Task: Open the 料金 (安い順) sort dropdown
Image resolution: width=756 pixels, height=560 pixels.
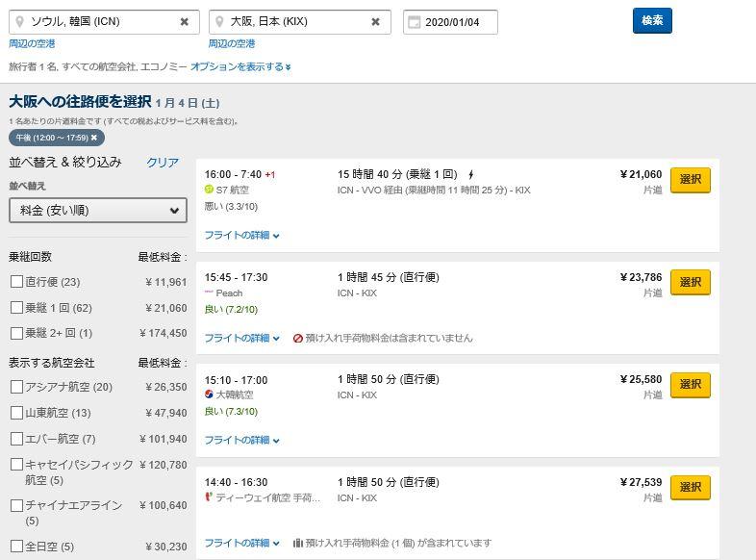Action: [x=98, y=211]
